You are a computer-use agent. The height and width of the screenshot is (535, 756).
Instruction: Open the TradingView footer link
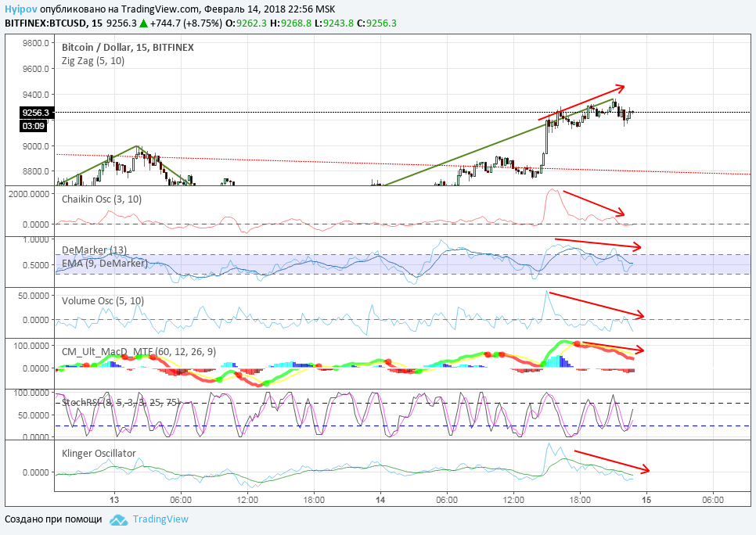[x=160, y=519]
